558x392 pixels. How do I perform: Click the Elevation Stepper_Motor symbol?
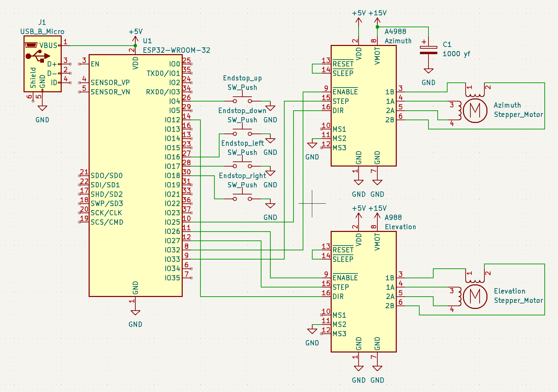(x=475, y=296)
